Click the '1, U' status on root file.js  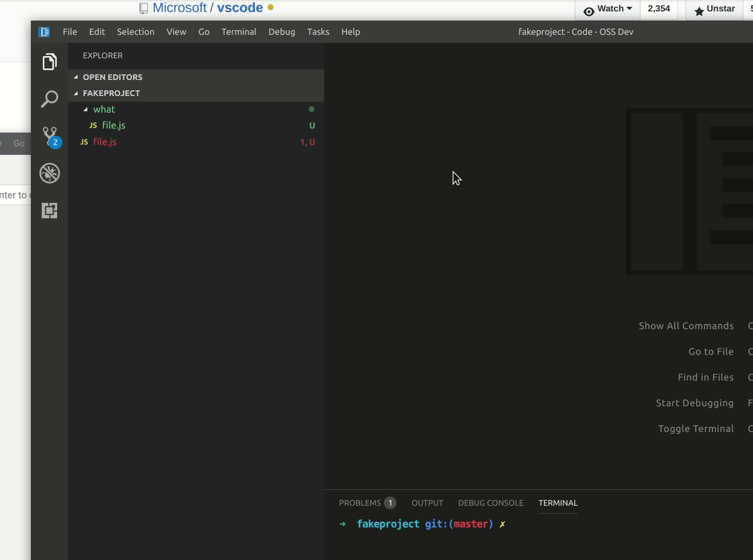pos(308,142)
